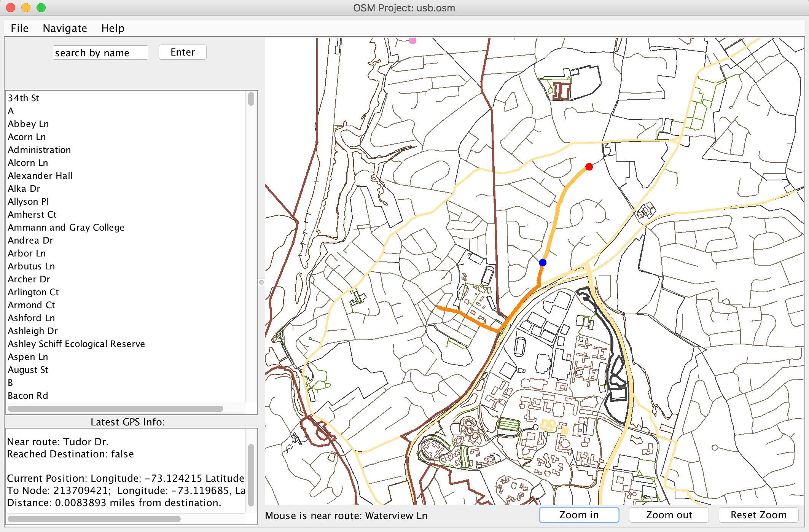The width and height of the screenshot is (809, 532).
Task: Click the red destination marker on map
Action: pos(589,167)
